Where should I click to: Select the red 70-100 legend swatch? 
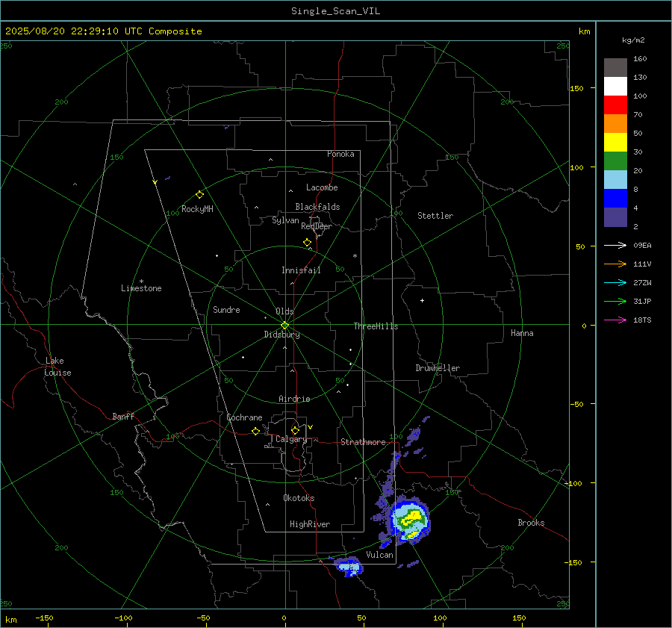615,105
